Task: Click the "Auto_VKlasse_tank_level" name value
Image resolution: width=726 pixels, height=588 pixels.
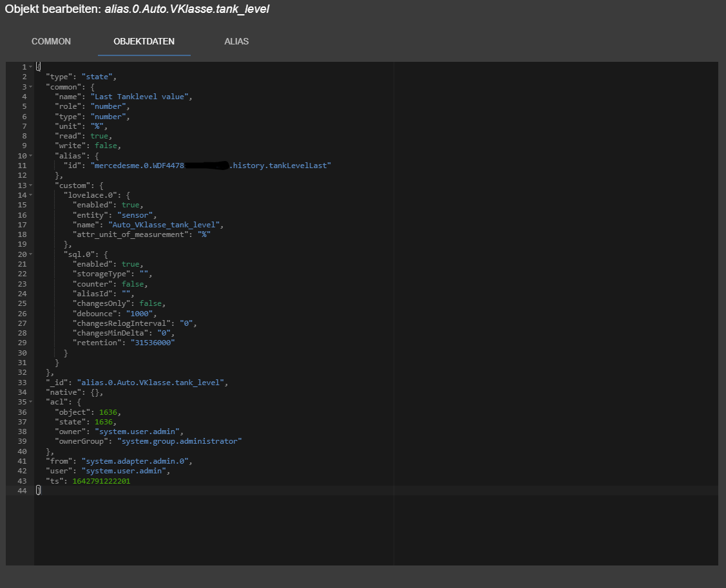Action: coord(164,225)
